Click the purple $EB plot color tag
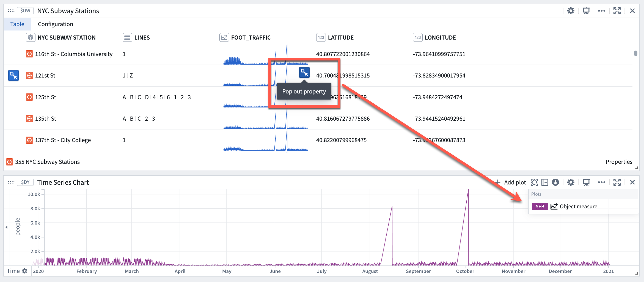The height and width of the screenshot is (282, 644). click(540, 206)
